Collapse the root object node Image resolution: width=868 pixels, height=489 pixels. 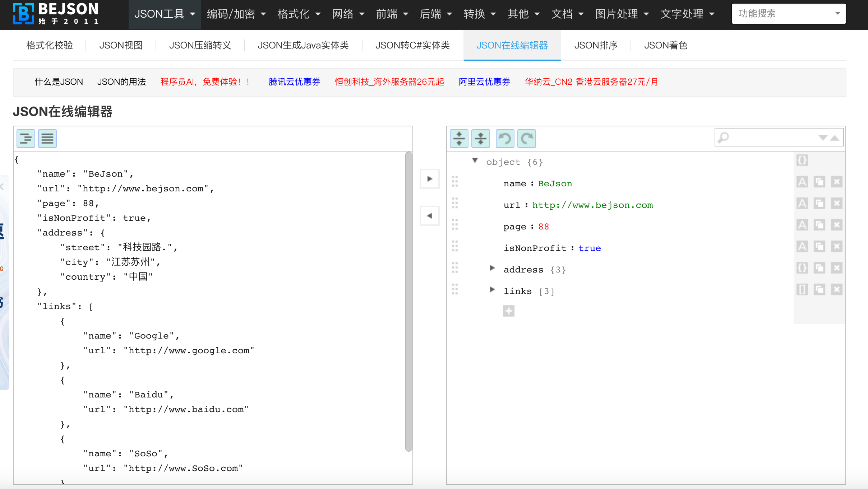tap(475, 160)
